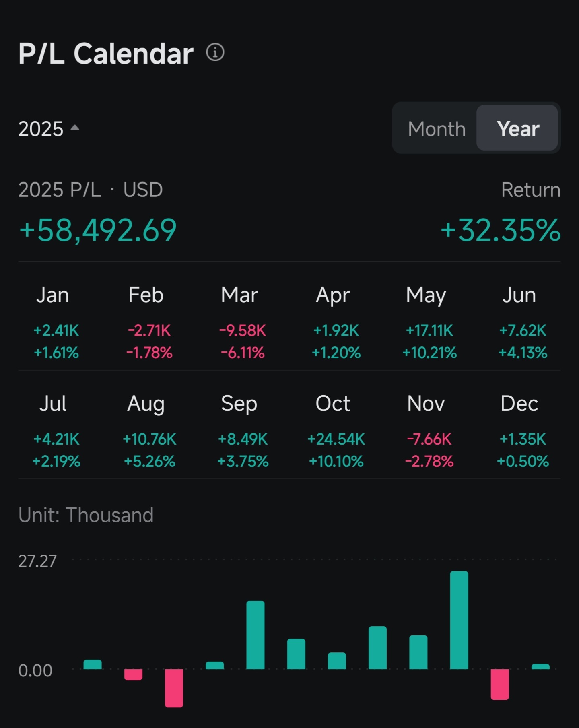Tap the tallest green October chart bar
Image resolution: width=579 pixels, height=728 pixels.
(459, 620)
